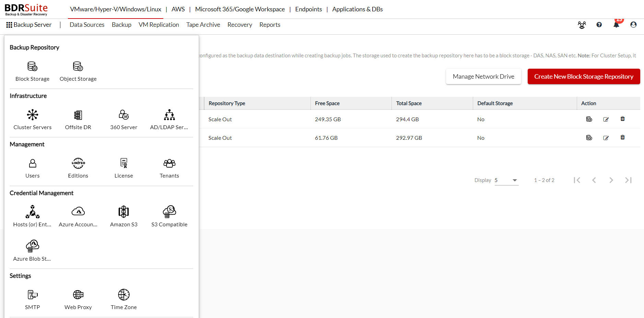Image resolution: width=644 pixels, height=318 pixels.
Task: Open Hosts (or) Ent... credentials icon
Action: click(33, 212)
